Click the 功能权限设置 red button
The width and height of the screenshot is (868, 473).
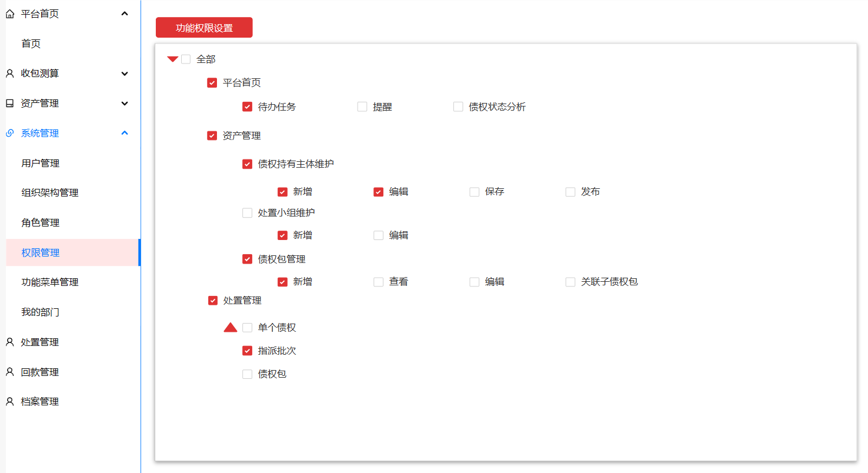[204, 28]
